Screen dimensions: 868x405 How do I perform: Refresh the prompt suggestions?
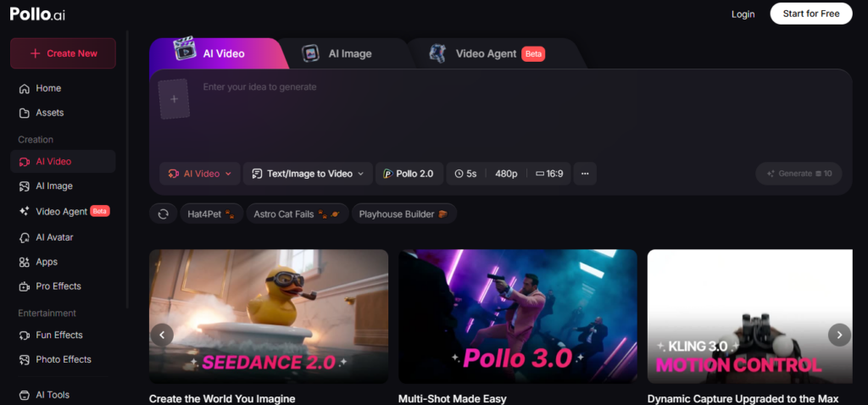pyautogui.click(x=164, y=214)
